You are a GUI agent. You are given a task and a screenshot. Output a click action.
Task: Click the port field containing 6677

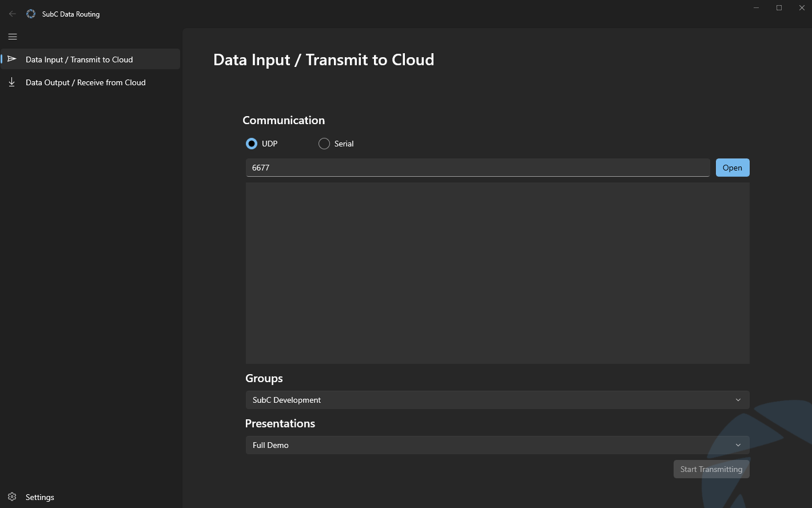click(x=477, y=168)
